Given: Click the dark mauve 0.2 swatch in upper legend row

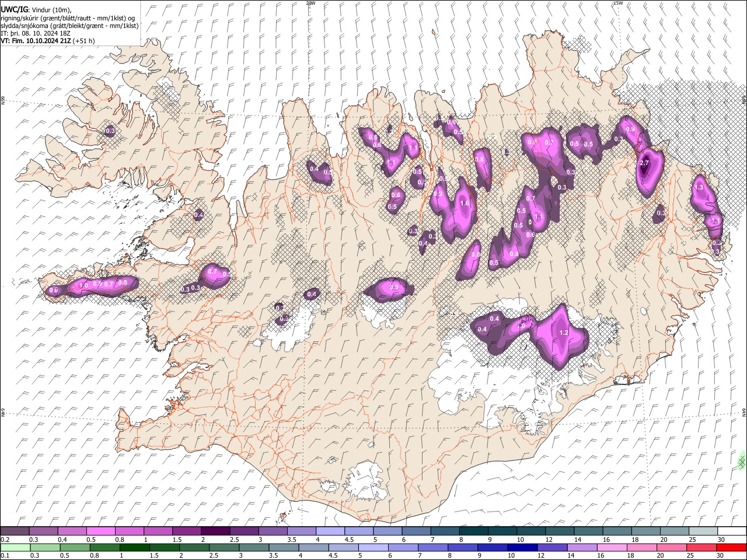Looking at the screenshot, I should (15, 531).
